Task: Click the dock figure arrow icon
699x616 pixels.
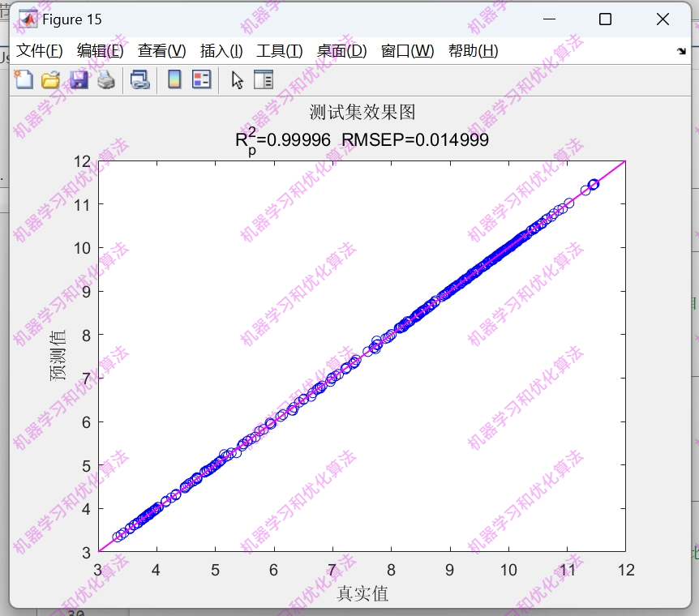Action: [x=681, y=51]
